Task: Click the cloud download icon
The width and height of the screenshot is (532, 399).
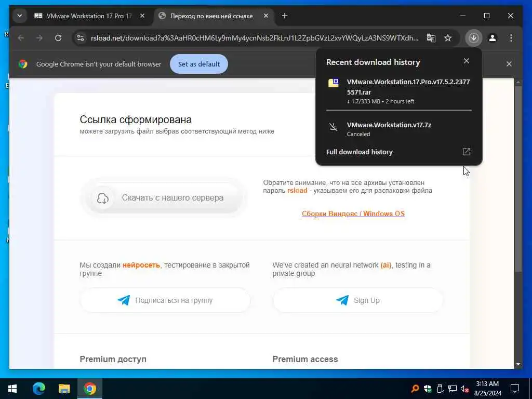Action: (103, 198)
